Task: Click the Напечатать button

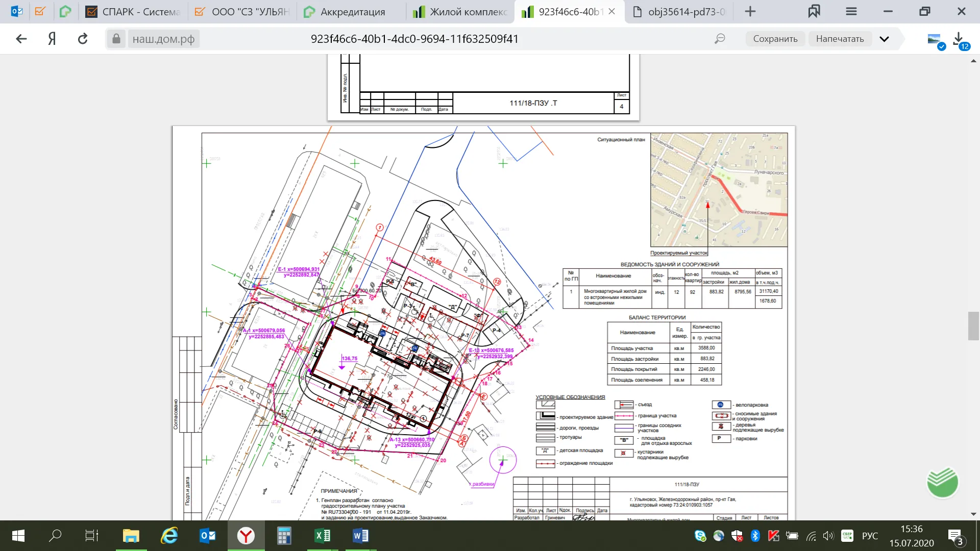Action: [840, 39]
